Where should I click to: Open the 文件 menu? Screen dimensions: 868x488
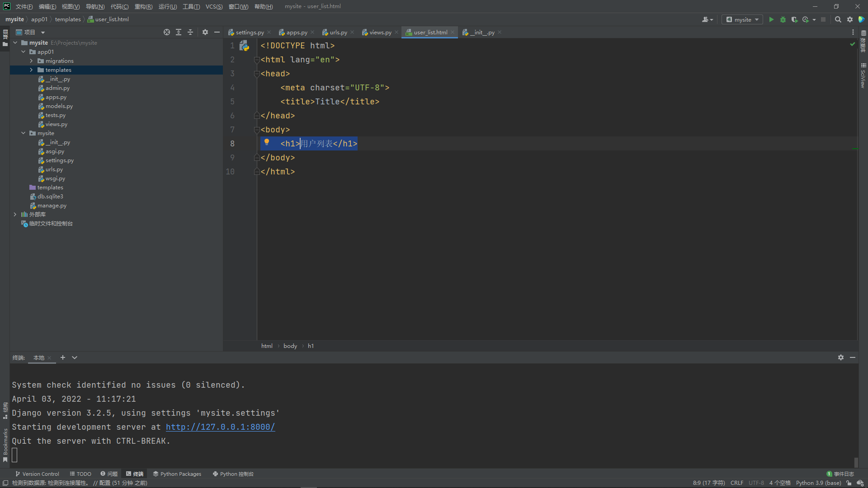[24, 6]
